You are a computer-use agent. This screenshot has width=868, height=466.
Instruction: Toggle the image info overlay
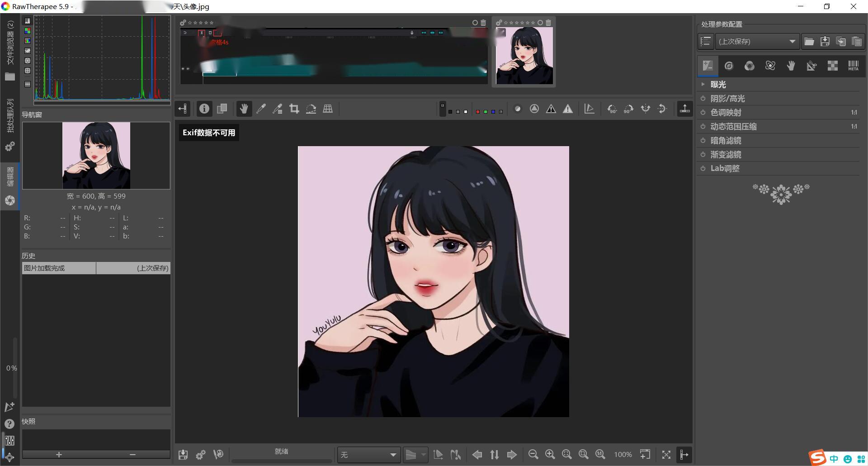pyautogui.click(x=204, y=109)
